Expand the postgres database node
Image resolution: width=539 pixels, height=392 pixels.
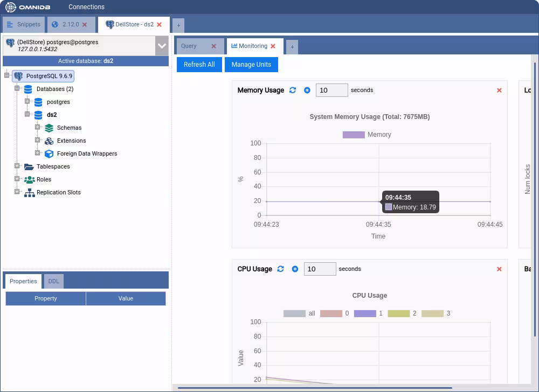point(27,101)
